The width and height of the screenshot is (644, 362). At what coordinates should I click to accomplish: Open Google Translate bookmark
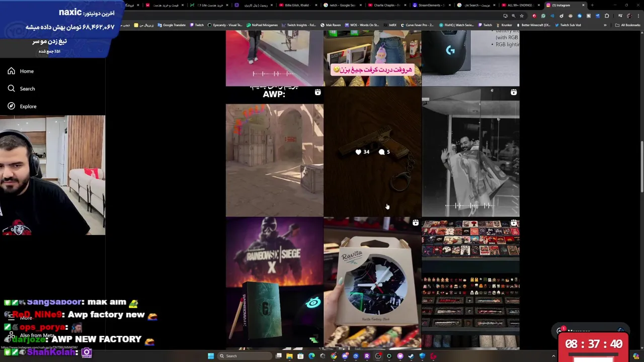click(172, 25)
